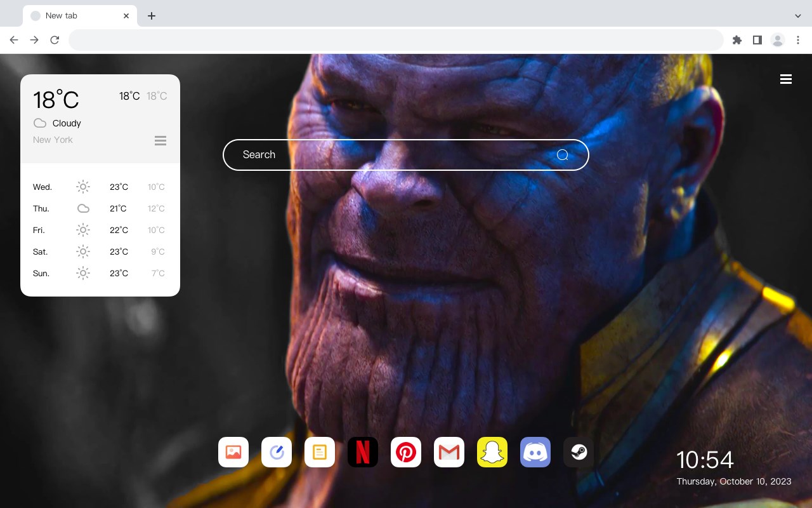Image resolution: width=812 pixels, height=508 pixels.
Task: Click Thursday's high of 21°C
Action: [x=118, y=208]
